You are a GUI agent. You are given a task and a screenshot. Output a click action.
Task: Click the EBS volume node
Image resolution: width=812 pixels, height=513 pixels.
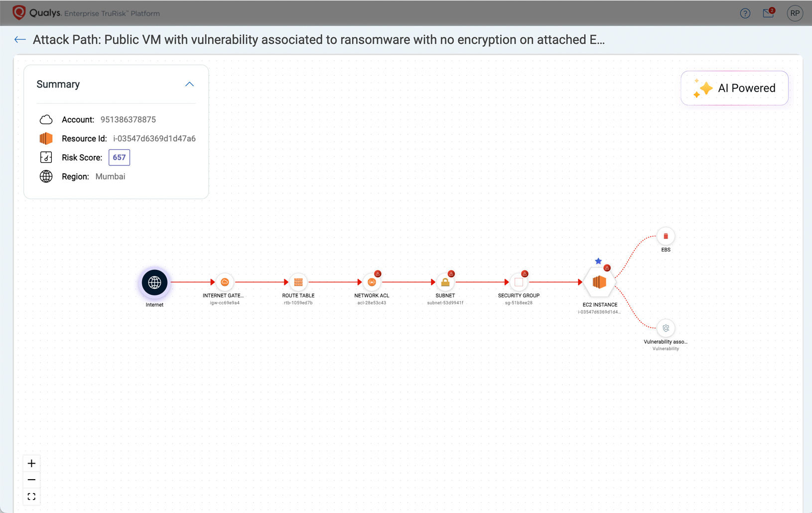pos(666,236)
